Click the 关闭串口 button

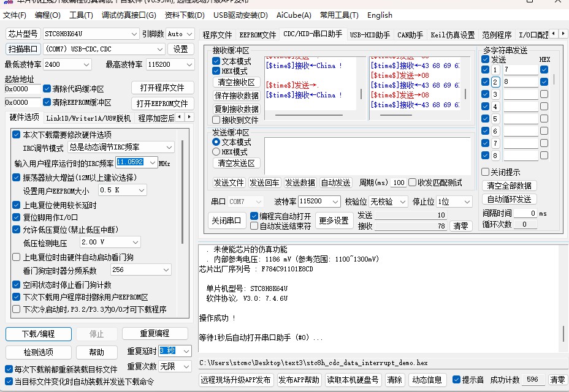(226, 221)
